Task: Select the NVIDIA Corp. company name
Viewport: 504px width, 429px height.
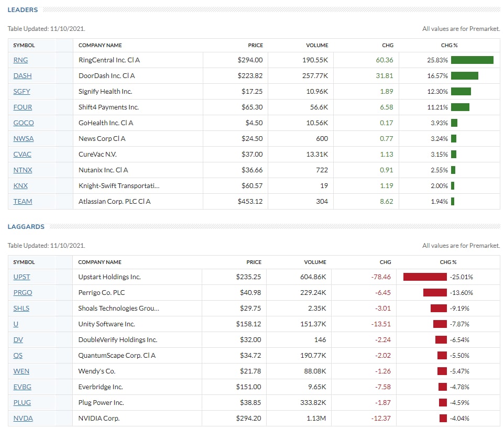Action: click(x=98, y=419)
